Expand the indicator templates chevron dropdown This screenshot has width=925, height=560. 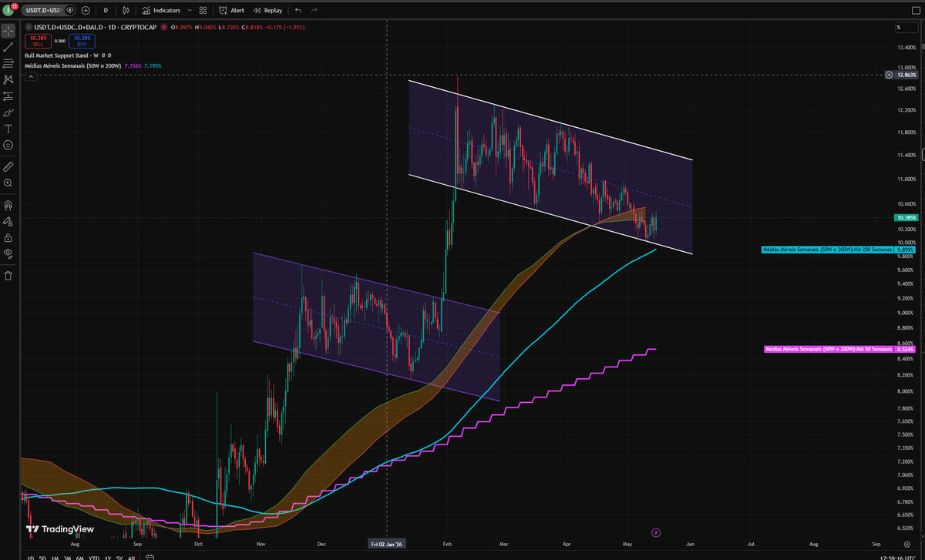click(x=188, y=11)
